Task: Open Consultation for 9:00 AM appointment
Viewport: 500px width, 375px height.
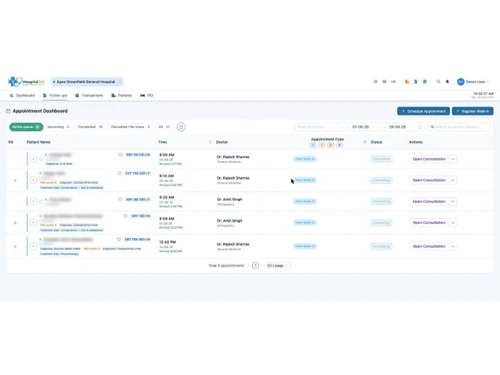Action: point(429,223)
